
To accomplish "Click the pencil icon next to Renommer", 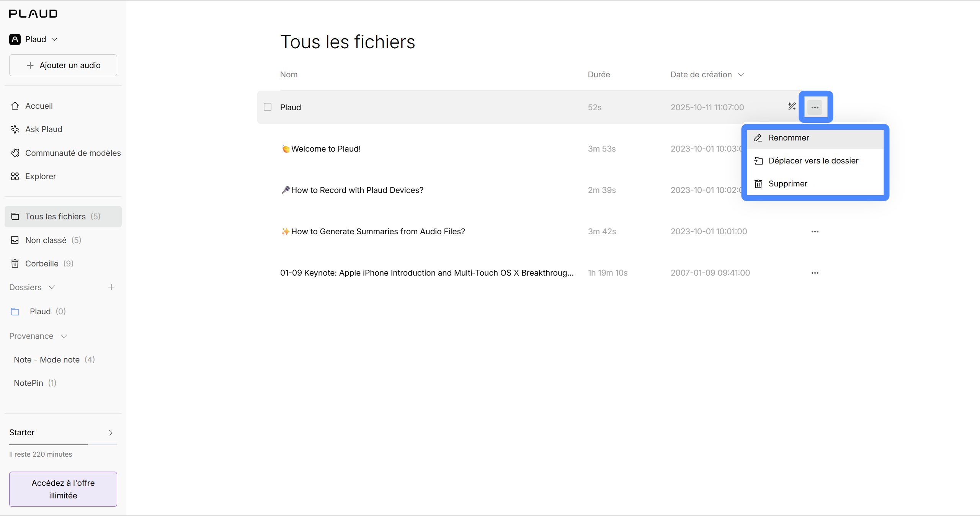I will click(758, 138).
